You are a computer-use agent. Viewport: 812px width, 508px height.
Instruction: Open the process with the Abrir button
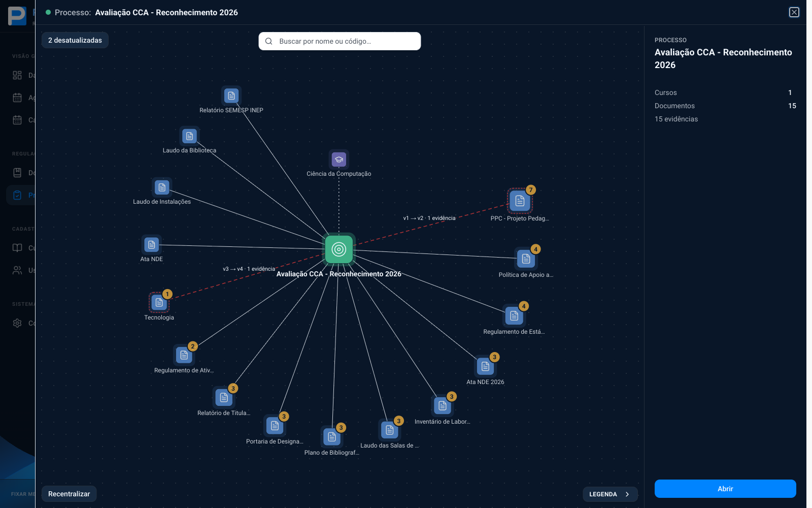(725, 489)
